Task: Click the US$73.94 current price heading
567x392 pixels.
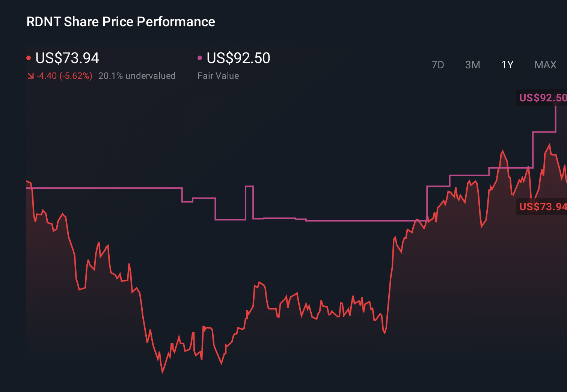Action: [67, 58]
